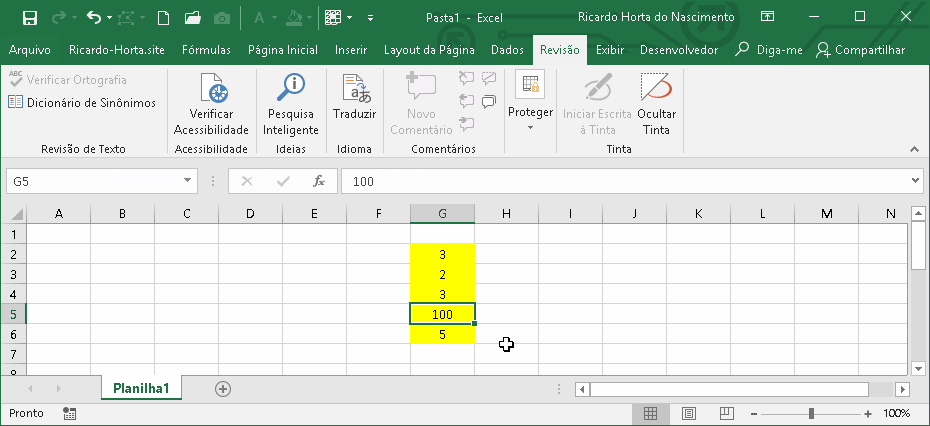Click the Diga-me search box
The height and width of the screenshot is (426, 930).
click(x=769, y=50)
